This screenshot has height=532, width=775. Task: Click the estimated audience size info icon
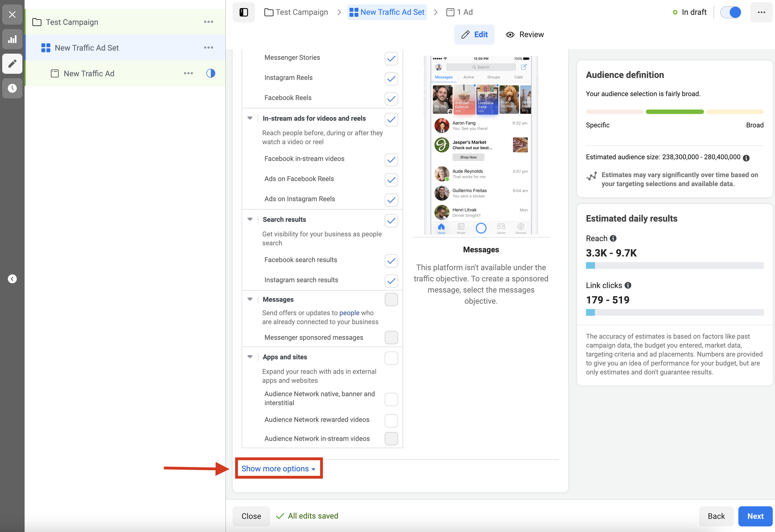[x=746, y=158]
